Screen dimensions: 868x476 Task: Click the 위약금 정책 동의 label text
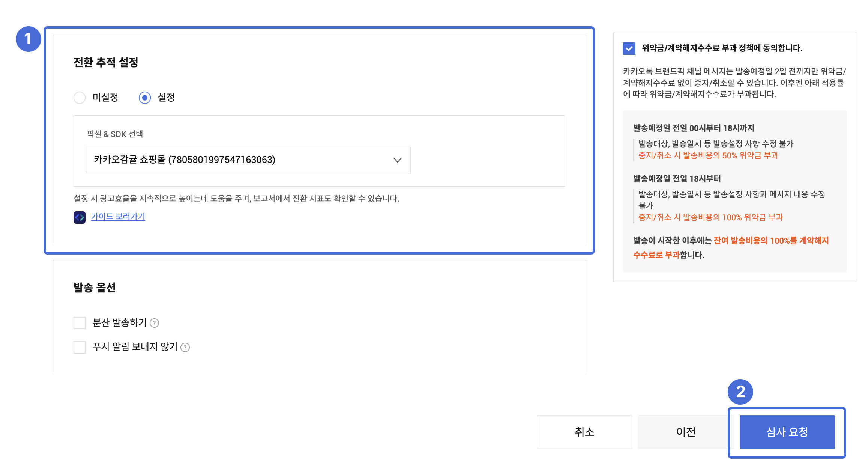[x=722, y=48]
